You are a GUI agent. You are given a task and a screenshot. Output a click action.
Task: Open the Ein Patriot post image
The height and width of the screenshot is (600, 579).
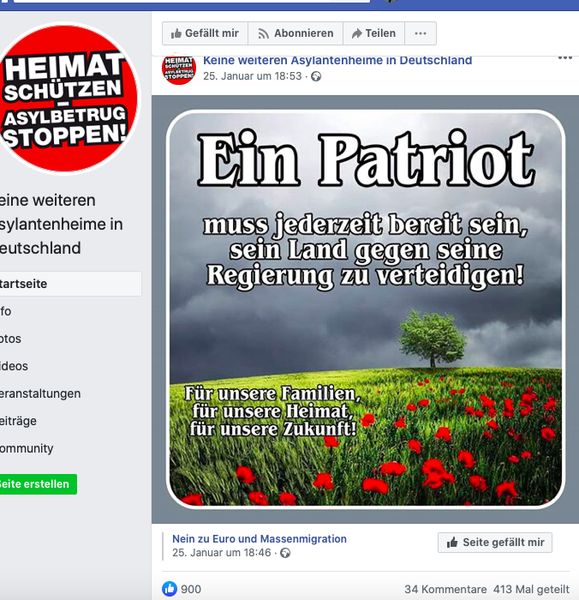point(365,309)
